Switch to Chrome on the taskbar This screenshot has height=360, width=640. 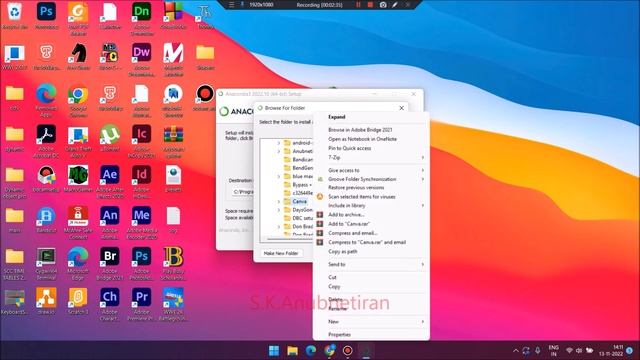pos(329,351)
